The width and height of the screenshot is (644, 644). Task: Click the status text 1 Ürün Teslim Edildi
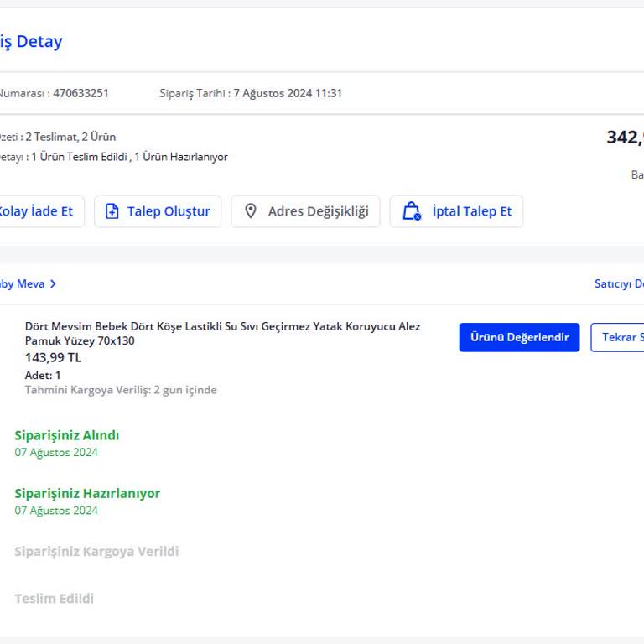click(80, 157)
